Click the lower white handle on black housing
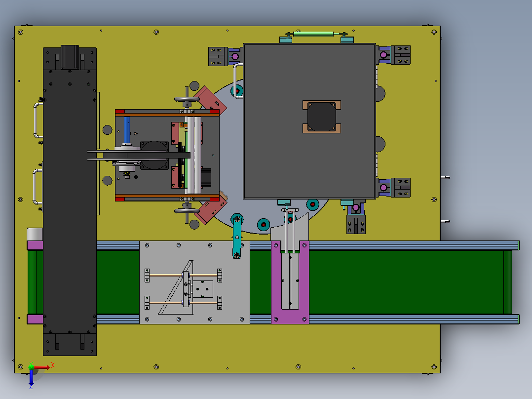Screen dimensions: 532x399 tap(37, 187)
